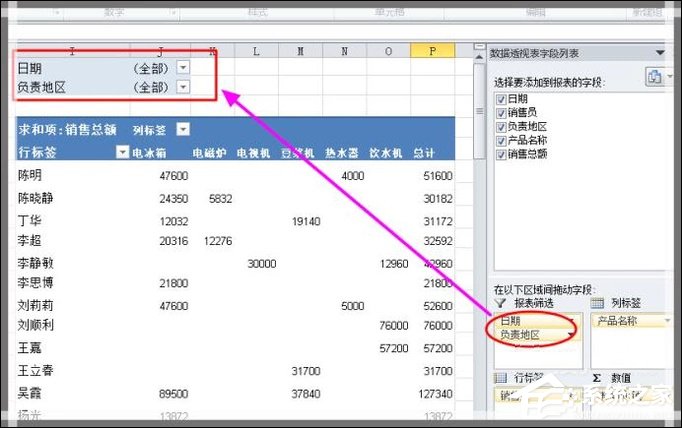Click the 列标签 area grid icon

[x=596, y=301]
